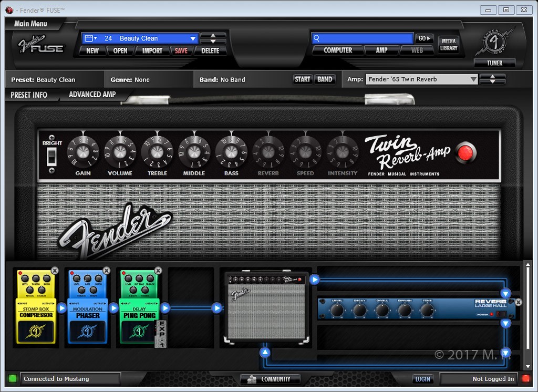Step amp model with up/down arrows

point(492,79)
